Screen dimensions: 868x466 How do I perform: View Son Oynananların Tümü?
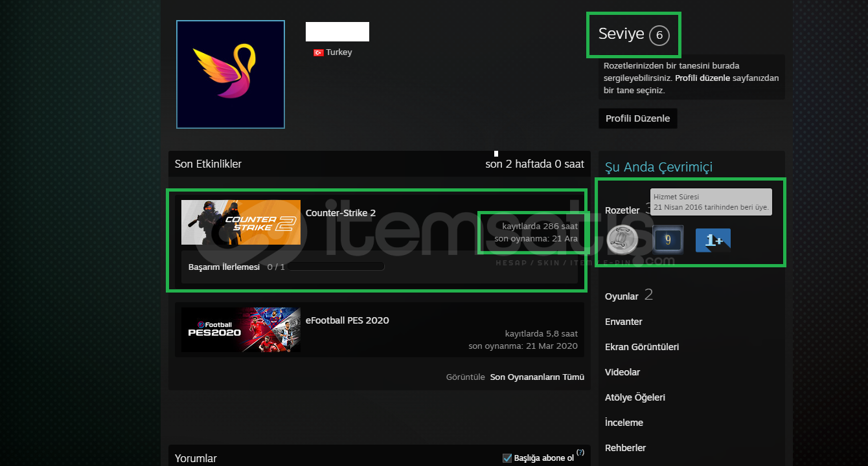(537, 377)
